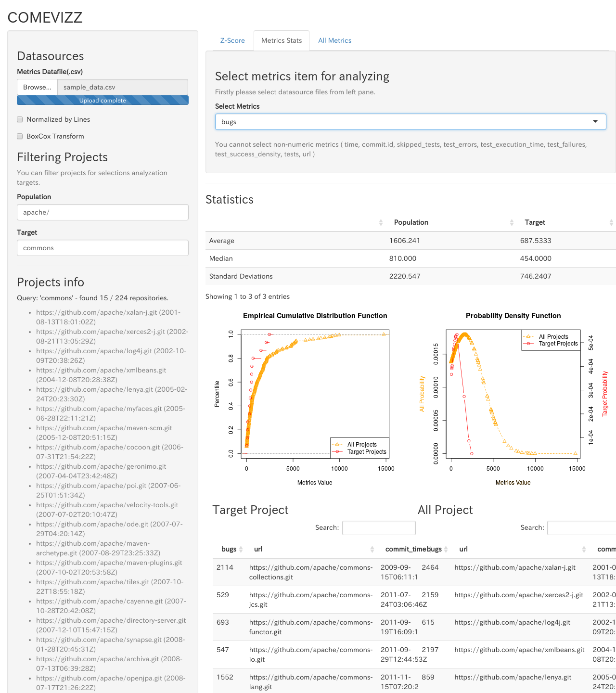This screenshot has height=693, width=616.
Task: Click bugs value 2464 in All Project table
Action: click(430, 567)
